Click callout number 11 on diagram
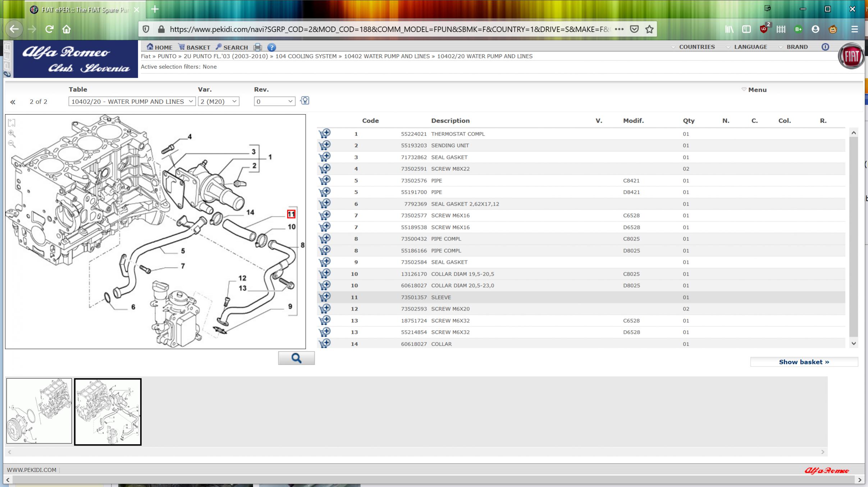Image resolution: width=868 pixels, height=487 pixels. click(x=291, y=214)
